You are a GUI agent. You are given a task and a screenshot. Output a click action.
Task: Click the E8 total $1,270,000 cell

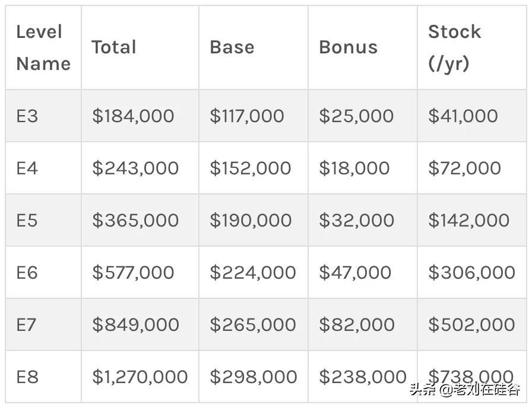pyautogui.click(x=140, y=377)
